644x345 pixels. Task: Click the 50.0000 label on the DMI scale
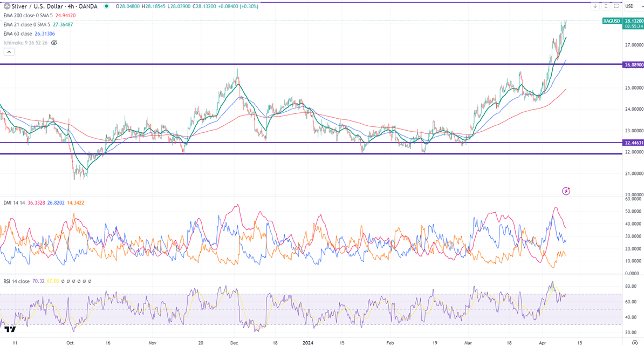633,211
